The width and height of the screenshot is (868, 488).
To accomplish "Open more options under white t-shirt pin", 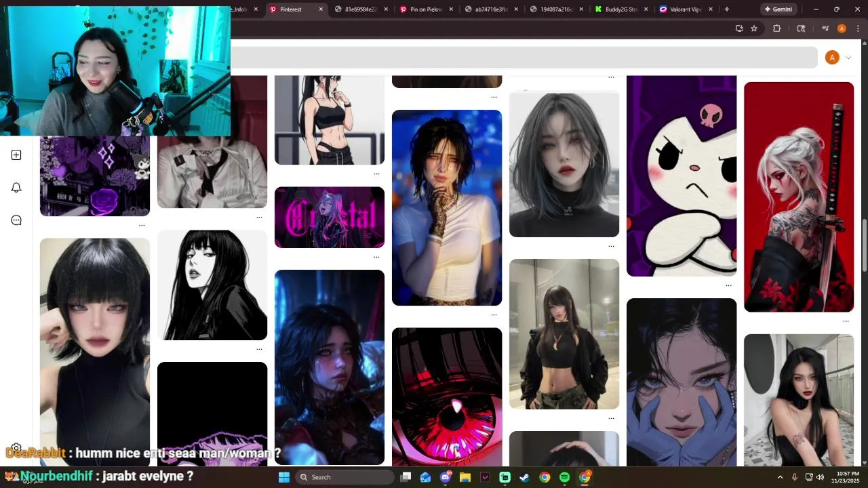I will 494,314.
